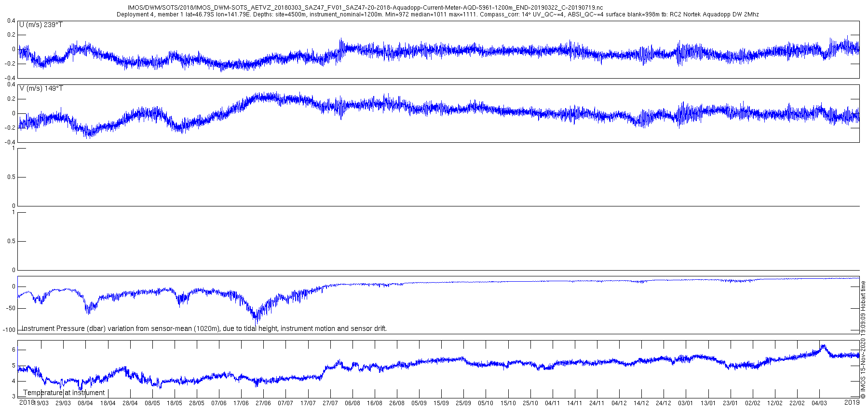
Task: Select the '27/07' date tick label
Action: 330,403
